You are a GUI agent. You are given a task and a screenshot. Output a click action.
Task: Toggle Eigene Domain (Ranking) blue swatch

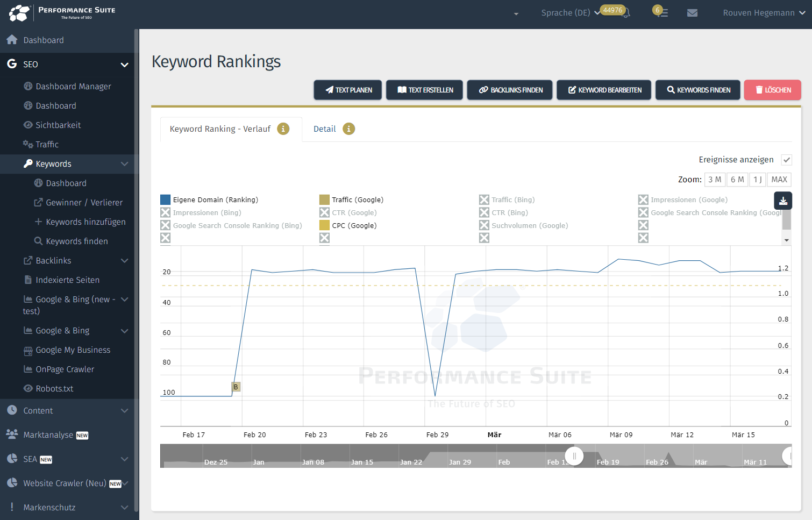(x=166, y=200)
